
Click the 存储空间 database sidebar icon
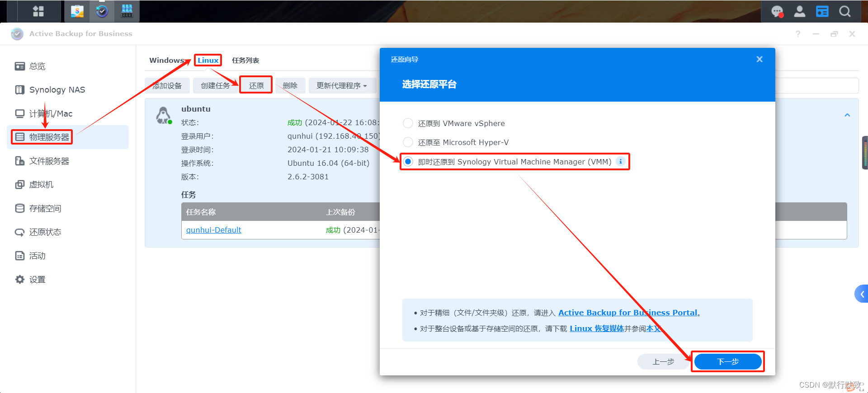(x=20, y=208)
